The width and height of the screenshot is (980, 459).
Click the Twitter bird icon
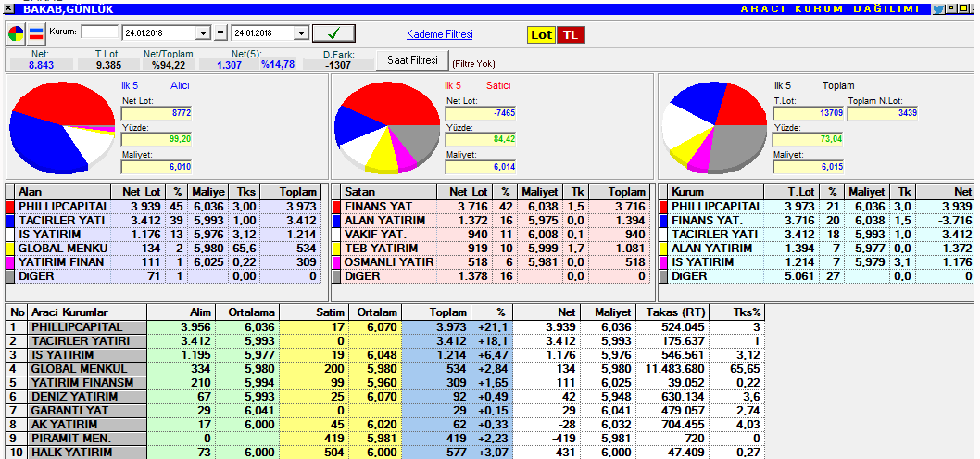(938, 8)
